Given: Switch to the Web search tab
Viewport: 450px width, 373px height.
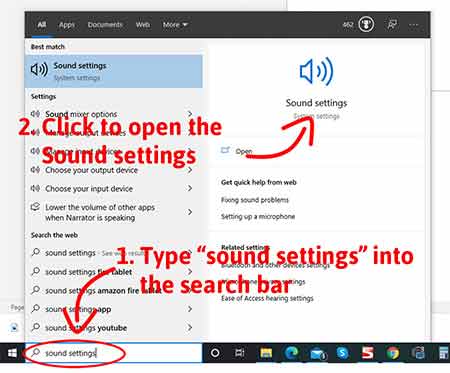Looking at the screenshot, I should pos(142,25).
